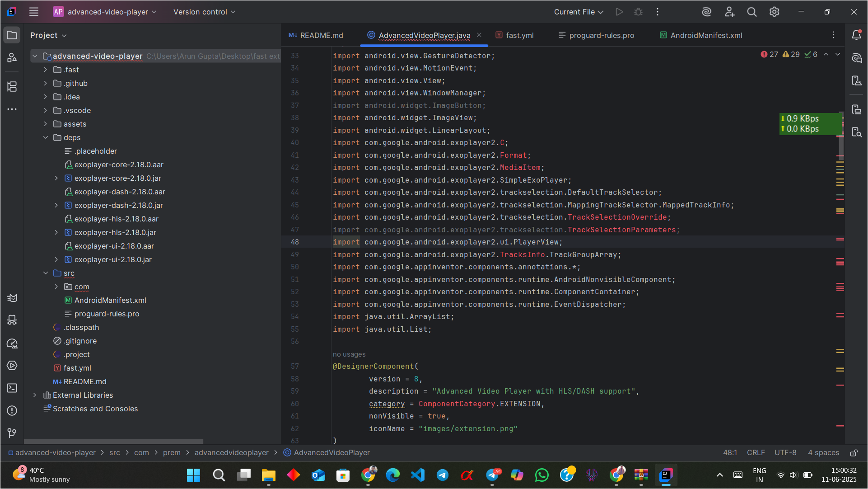Jump to next highlighted error arrow

[838, 54]
